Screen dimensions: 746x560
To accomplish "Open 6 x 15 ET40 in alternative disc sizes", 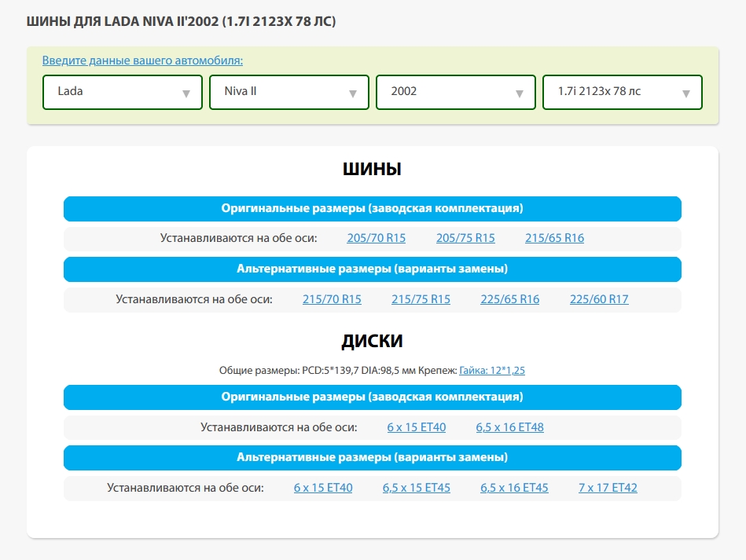I will point(323,488).
